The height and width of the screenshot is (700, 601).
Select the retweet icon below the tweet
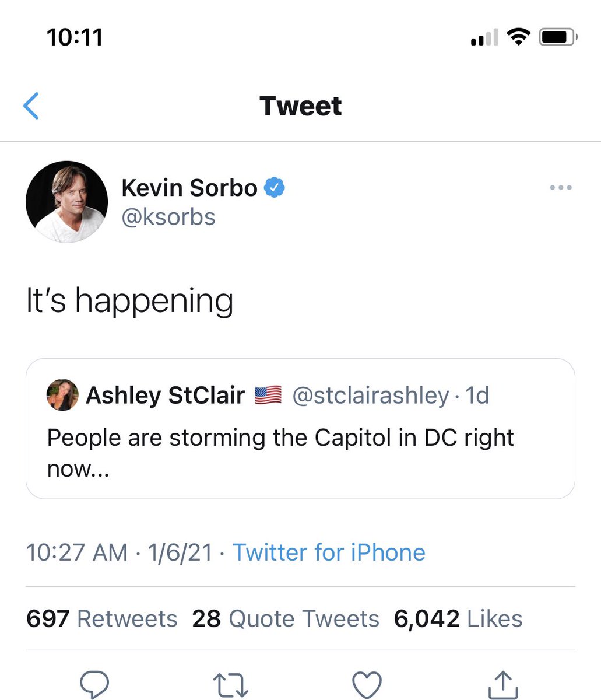232,684
